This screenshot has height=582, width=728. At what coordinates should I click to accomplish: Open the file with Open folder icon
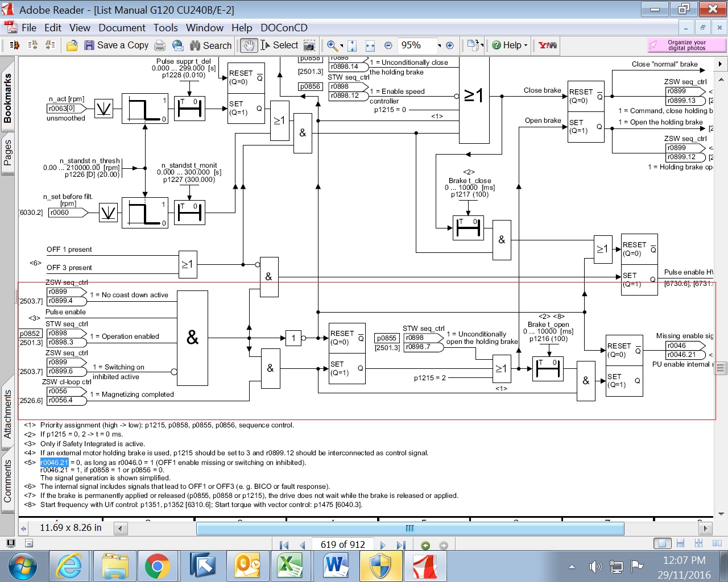pos(72,45)
